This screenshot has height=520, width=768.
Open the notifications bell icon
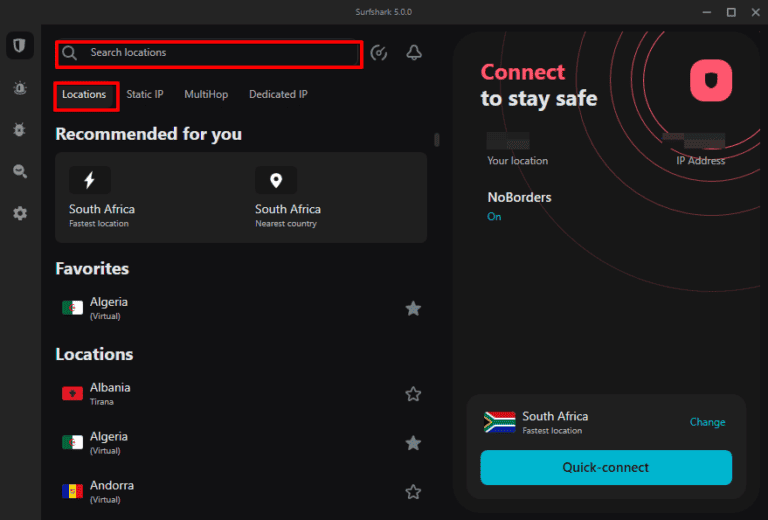(x=414, y=53)
